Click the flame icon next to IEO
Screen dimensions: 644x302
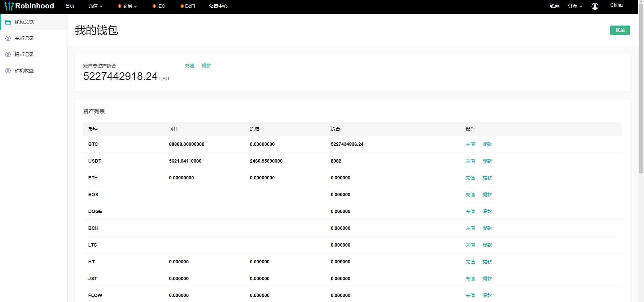point(154,6)
